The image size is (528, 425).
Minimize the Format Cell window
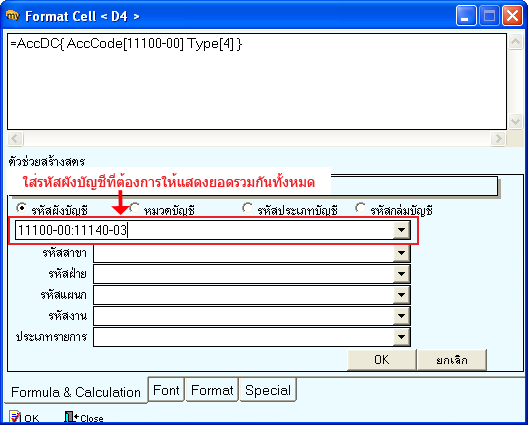coord(466,15)
